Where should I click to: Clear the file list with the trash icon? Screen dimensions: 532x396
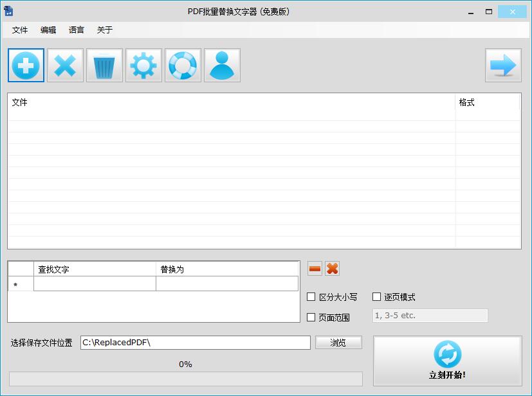pos(104,65)
